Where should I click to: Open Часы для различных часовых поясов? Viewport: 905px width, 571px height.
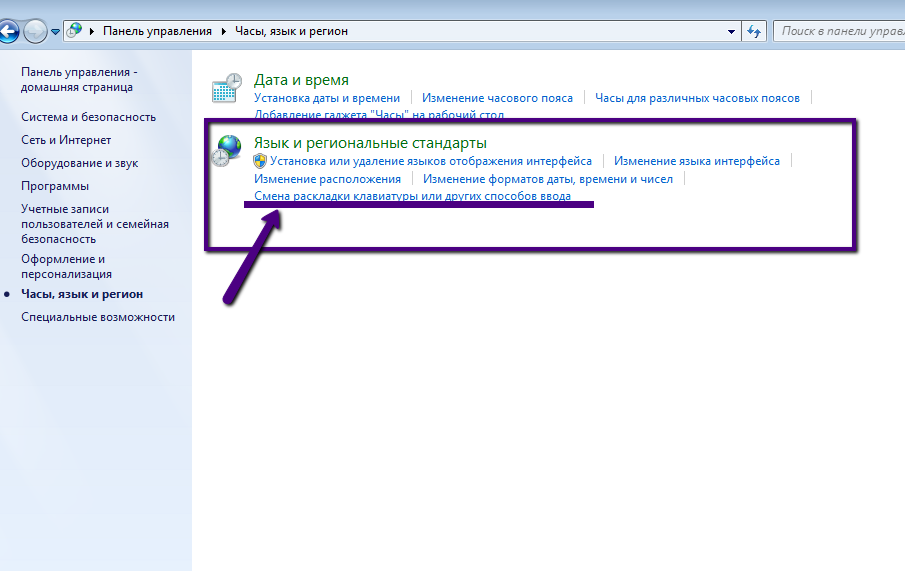click(x=697, y=98)
